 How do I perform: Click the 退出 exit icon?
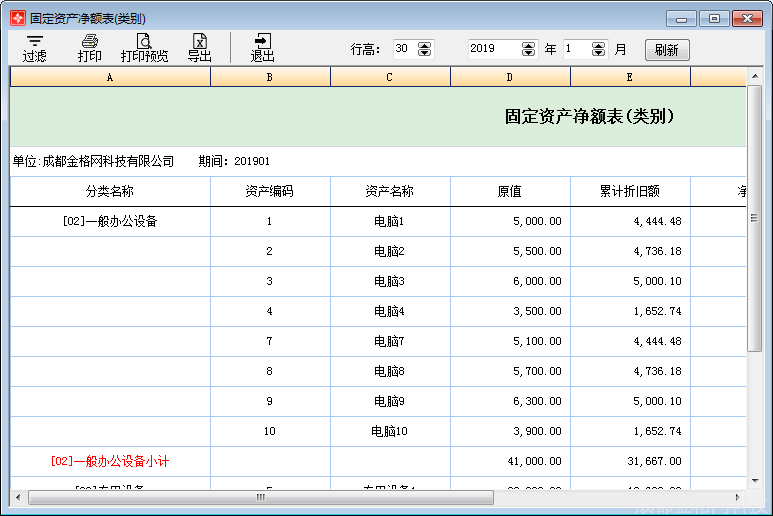(x=262, y=47)
